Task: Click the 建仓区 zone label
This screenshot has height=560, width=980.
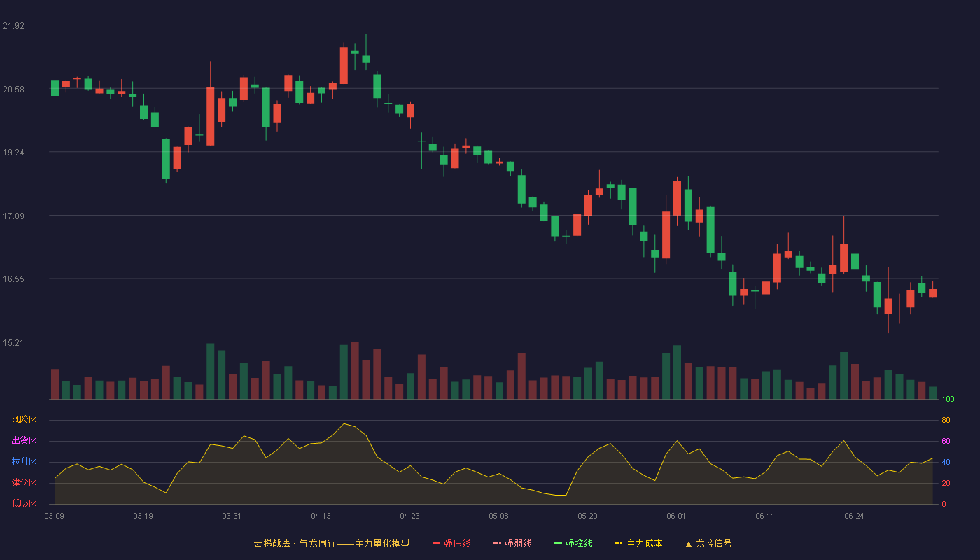Action: tap(24, 483)
